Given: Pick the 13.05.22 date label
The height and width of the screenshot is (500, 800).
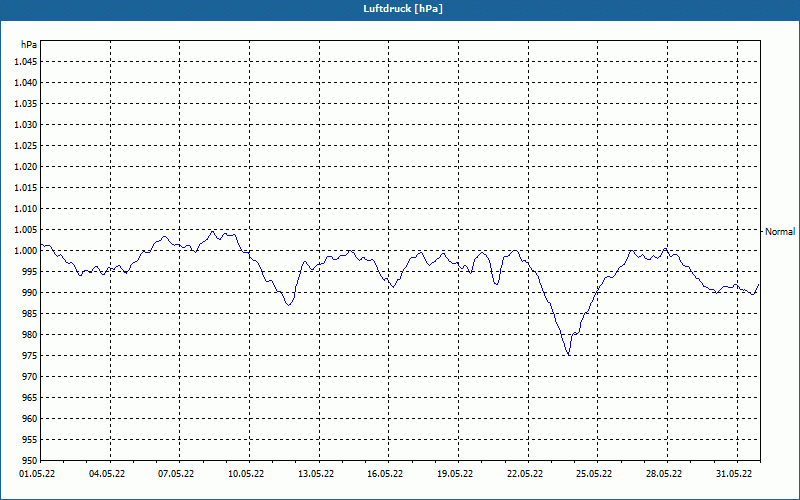Looking at the screenshot, I should point(316,473).
